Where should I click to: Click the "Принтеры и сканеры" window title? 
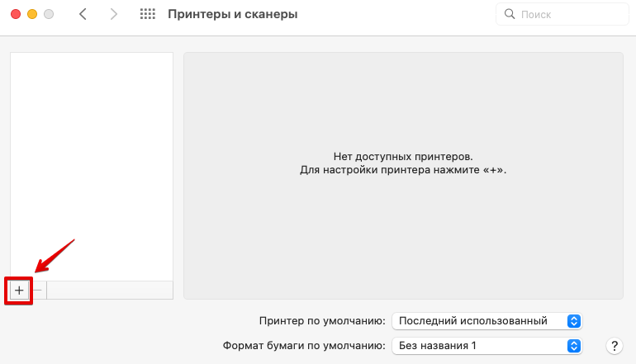[x=232, y=15]
